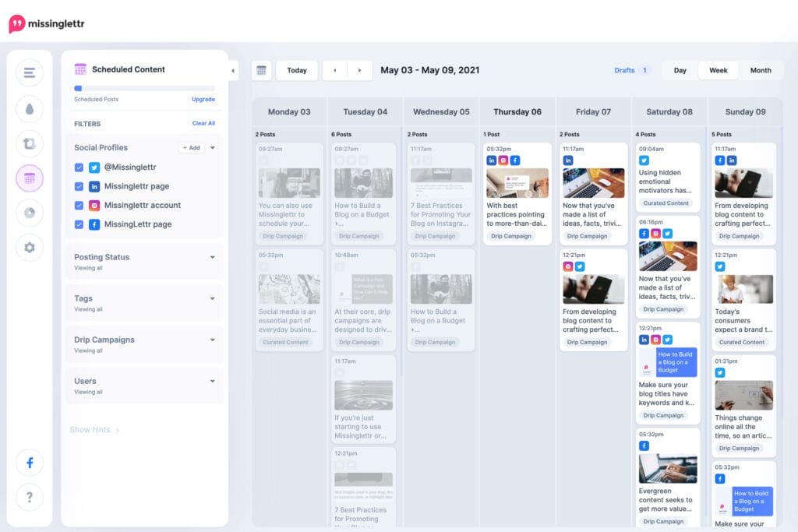Click the missinglettr logo

[x=46, y=23]
